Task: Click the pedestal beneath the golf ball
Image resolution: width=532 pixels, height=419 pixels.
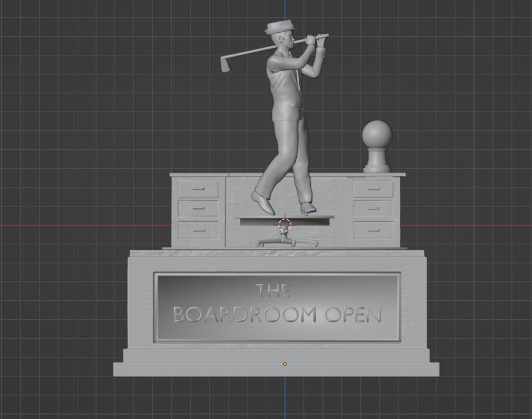Action: click(377, 164)
